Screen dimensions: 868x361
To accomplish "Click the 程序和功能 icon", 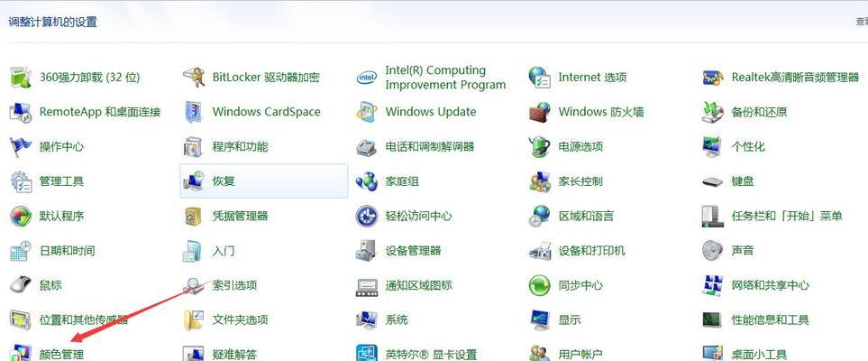I will point(195,147).
